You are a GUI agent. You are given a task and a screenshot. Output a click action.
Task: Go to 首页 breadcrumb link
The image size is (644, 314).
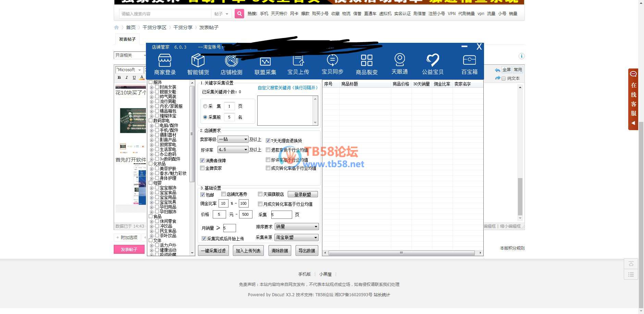click(131, 27)
